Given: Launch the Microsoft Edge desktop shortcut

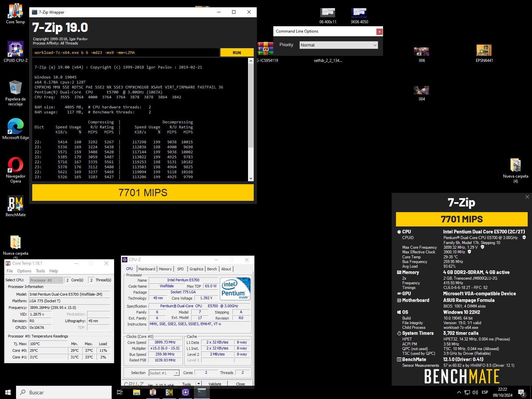Looking at the screenshot, I should (16, 129).
